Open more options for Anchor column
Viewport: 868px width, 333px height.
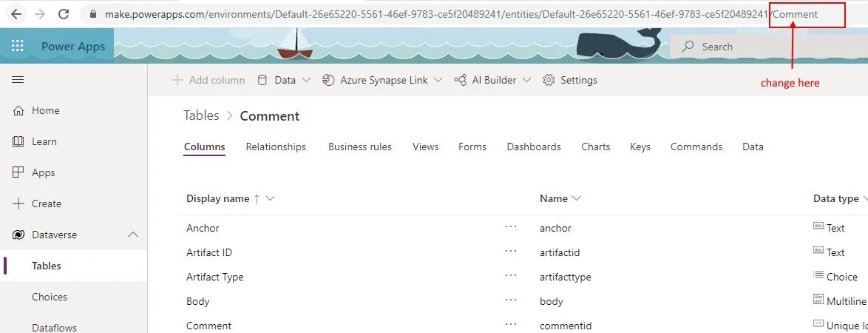[x=511, y=228]
